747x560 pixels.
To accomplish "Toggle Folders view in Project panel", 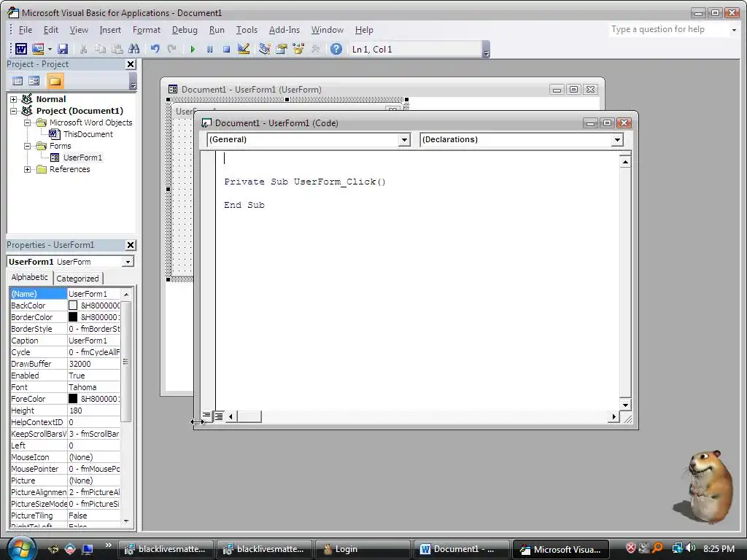I will pos(55,81).
